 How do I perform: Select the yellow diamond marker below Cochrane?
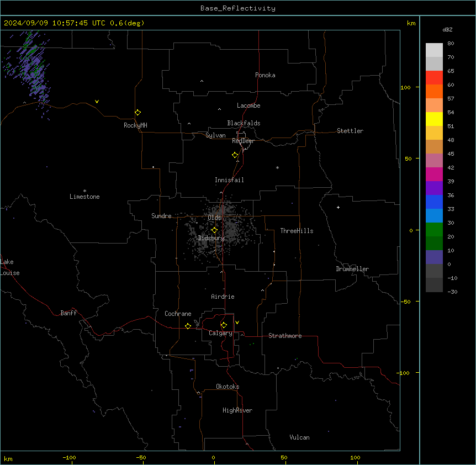(188, 326)
